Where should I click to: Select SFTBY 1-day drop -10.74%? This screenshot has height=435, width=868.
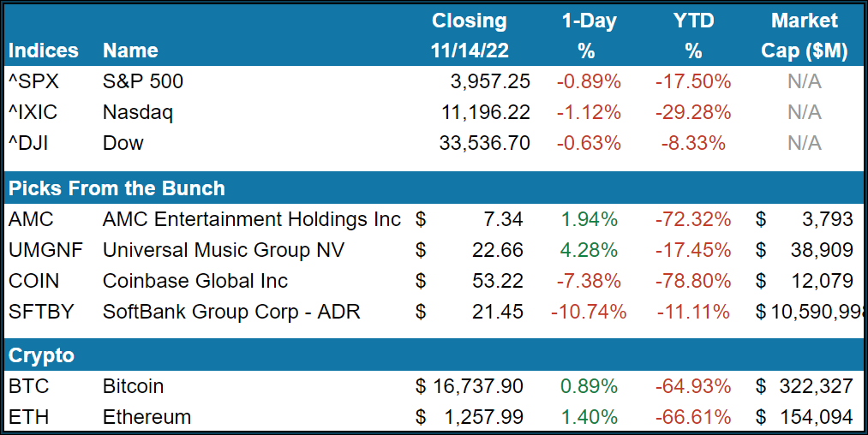(x=587, y=312)
